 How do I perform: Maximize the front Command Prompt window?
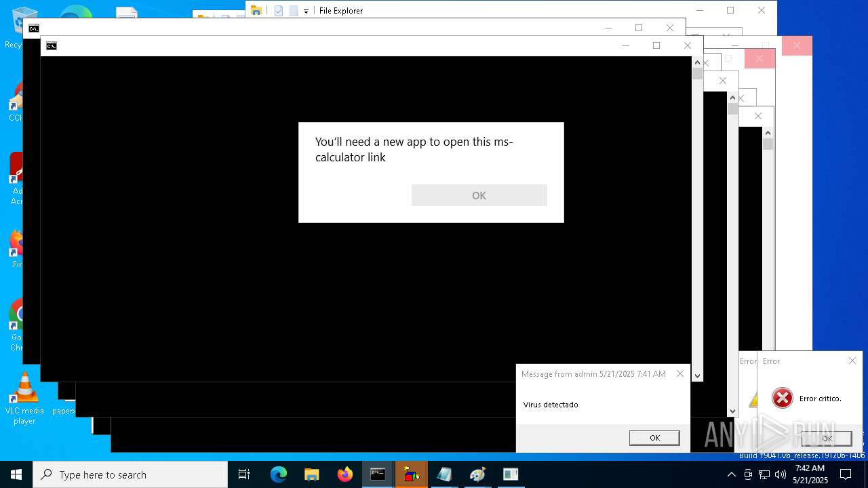656,45
